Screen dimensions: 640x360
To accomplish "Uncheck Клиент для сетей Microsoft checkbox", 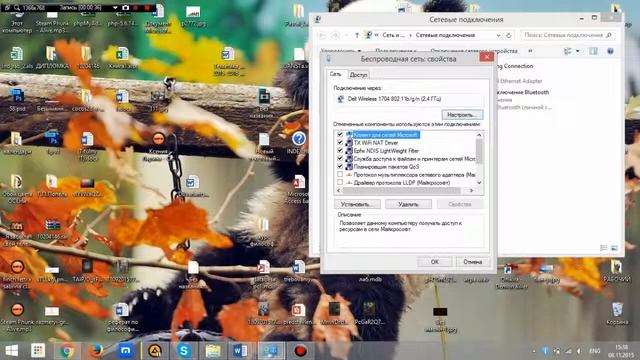I will (340, 134).
